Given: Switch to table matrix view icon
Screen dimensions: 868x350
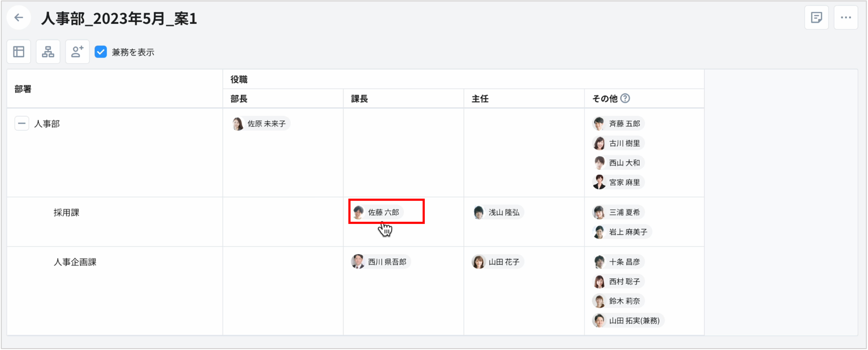Looking at the screenshot, I should [x=19, y=51].
